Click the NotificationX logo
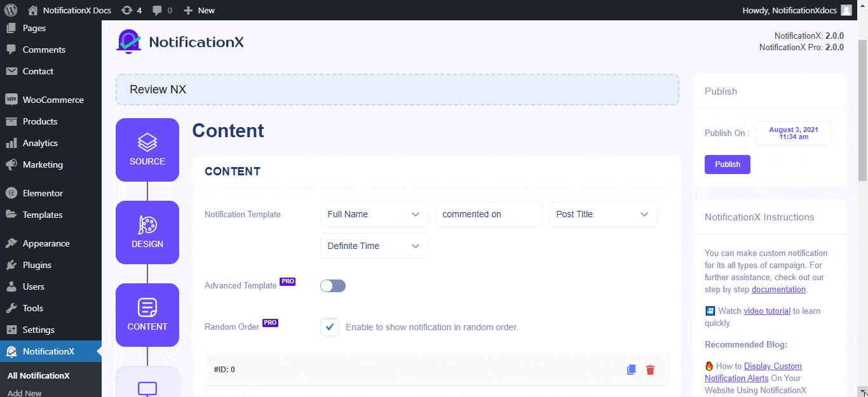The width and height of the screenshot is (868, 397). (180, 42)
